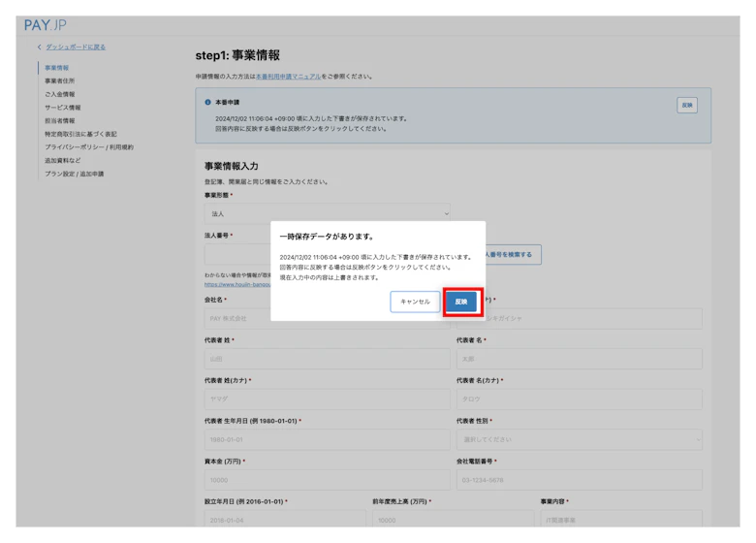Screen dimensions: 756x543
Task: Open the houjin-bangou website link
Action: pos(237,284)
